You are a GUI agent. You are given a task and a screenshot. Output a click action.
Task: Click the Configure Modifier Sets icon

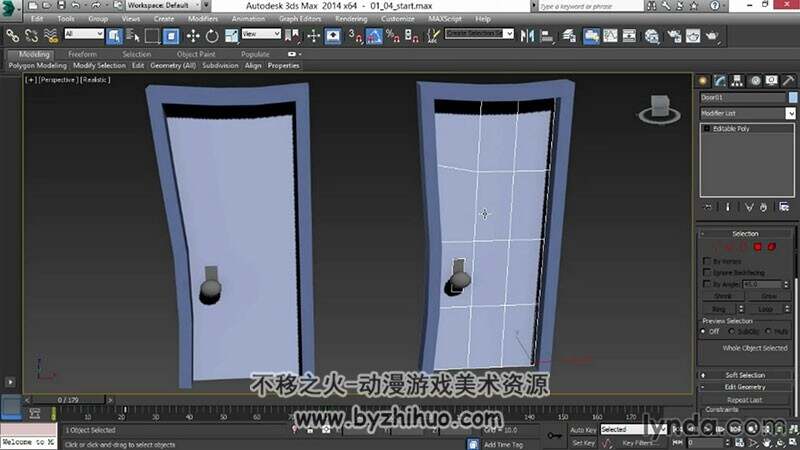point(784,207)
